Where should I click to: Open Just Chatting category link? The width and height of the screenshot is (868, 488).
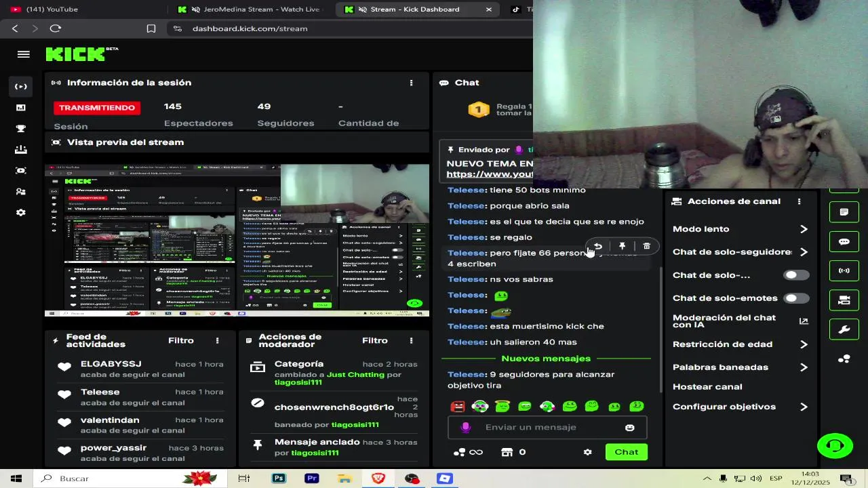[x=355, y=375]
